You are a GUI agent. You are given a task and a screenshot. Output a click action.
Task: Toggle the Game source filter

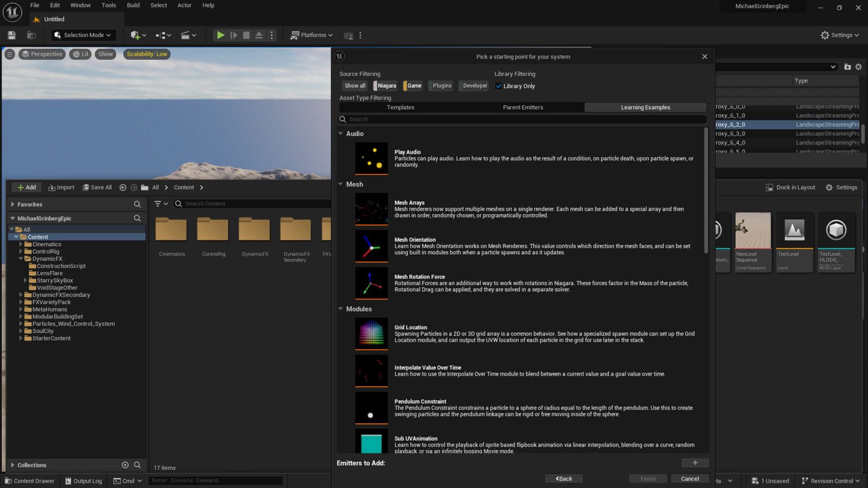point(413,86)
